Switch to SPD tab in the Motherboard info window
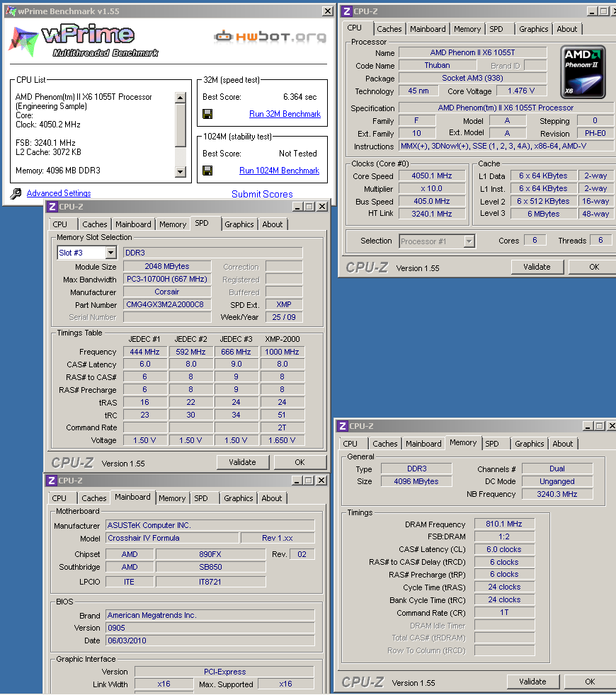Viewport: 616px width, 695px height. (x=201, y=499)
